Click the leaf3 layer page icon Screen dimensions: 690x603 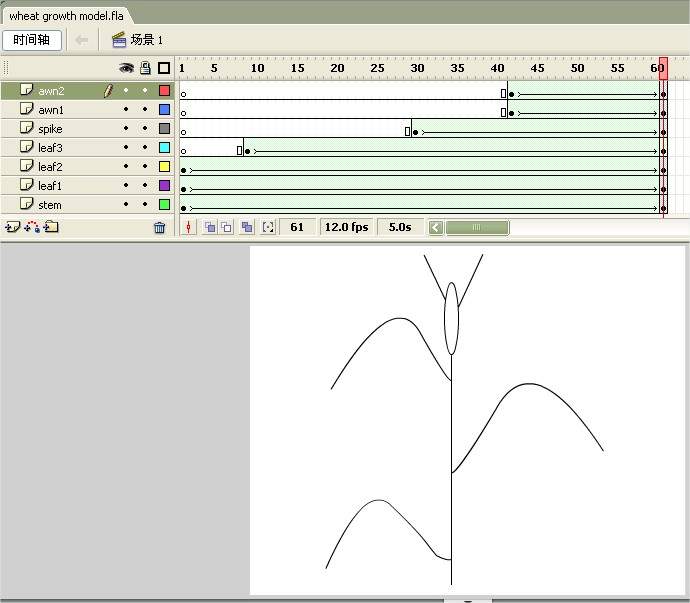point(26,147)
